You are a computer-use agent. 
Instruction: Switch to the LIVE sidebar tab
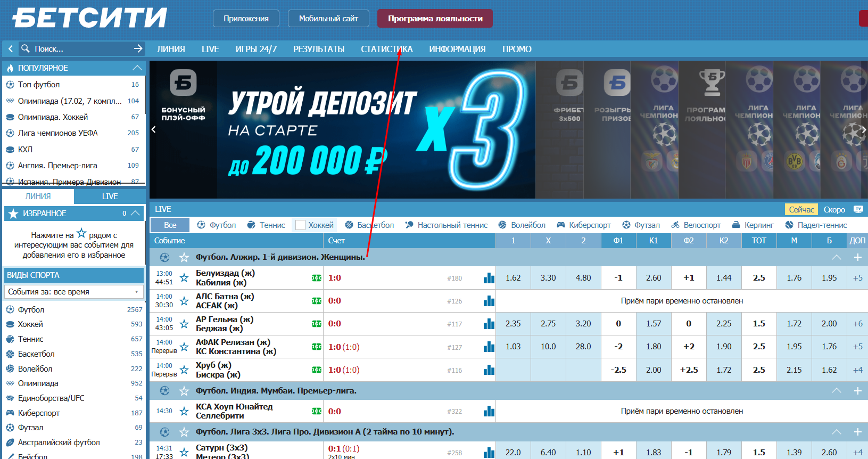tap(110, 196)
